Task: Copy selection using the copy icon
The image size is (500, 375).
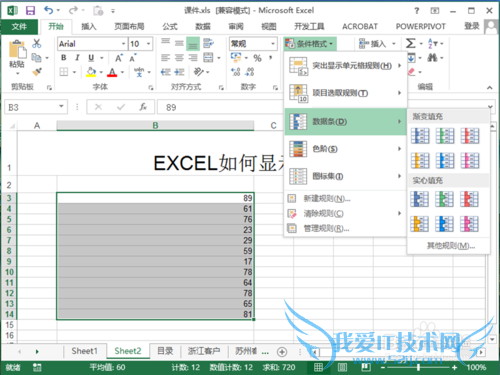Action: 36,58
